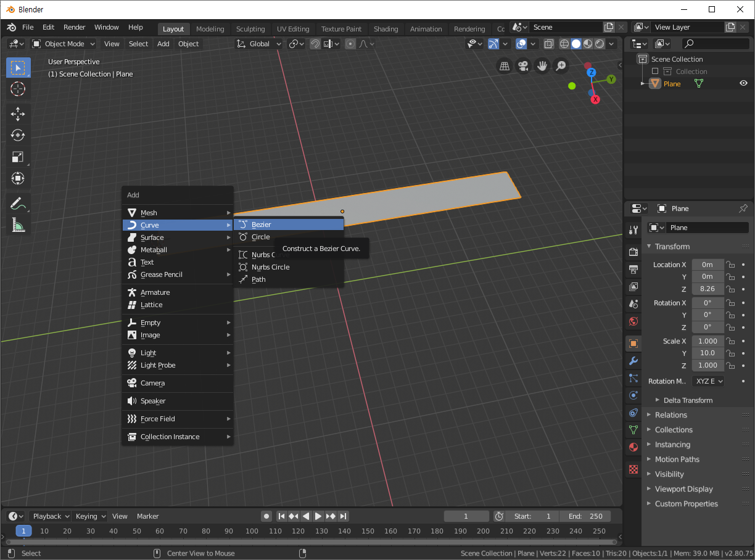Click the pan view hand icon
Screen dimensions: 755x560
tap(542, 66)
